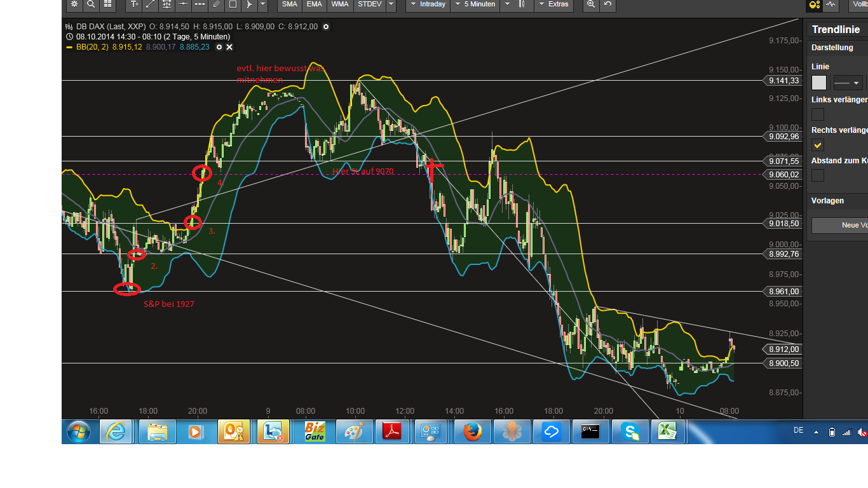Open the trend line color swatch
Screen dimensions: 868x488
click(x=819, y=83)
